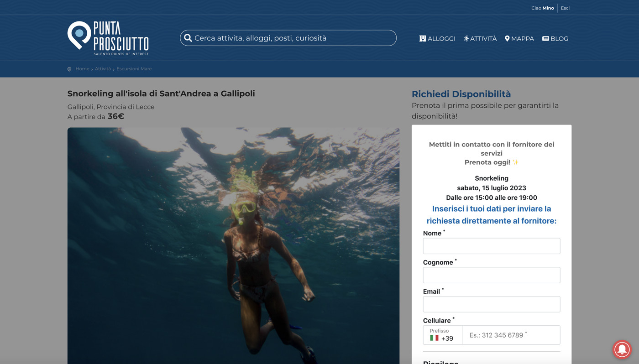Click the breadcrumb location pin icon
Viewport: 639px width, 364px height.
point(69,69)
